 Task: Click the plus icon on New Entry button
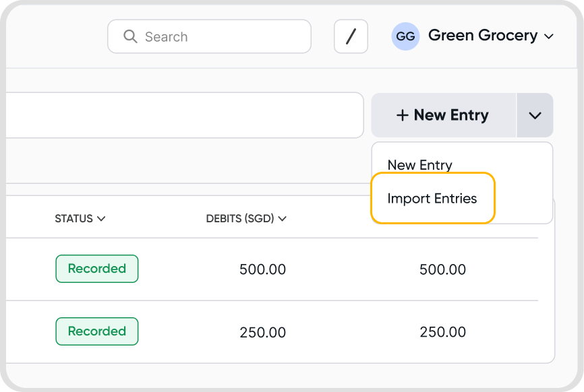point(402,115)
